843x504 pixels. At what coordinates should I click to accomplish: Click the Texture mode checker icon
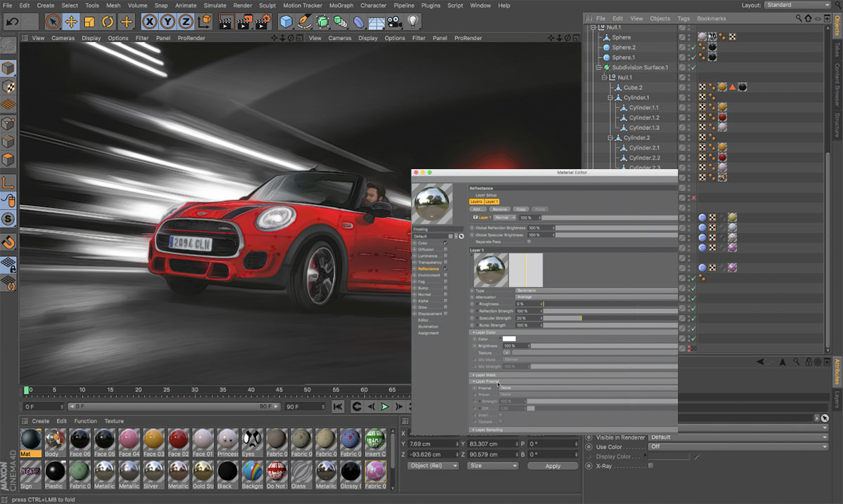(x=8, y=87)
